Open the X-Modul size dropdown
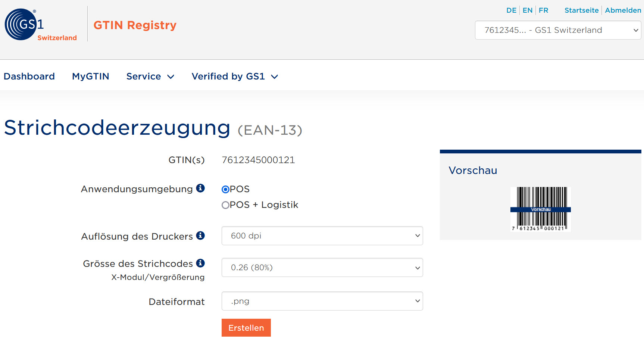Screen dimensions: 644x340 pos(322,267)
